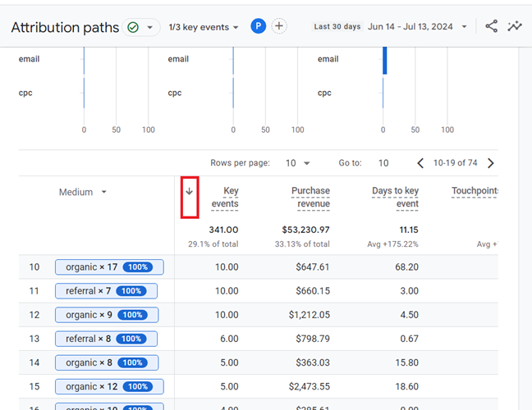Sort by Touchpoints column header

[x=475, y=191]
